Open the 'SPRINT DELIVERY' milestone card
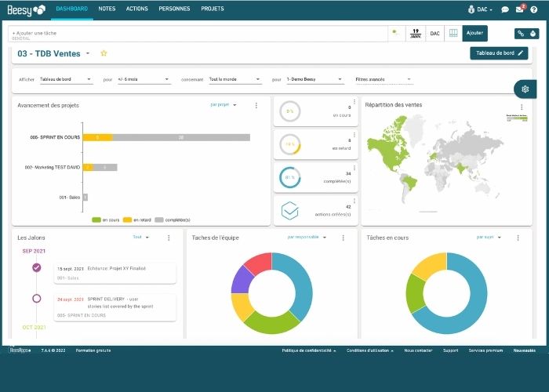The width and height of the screenshot is (549, 392). point(115,307)
